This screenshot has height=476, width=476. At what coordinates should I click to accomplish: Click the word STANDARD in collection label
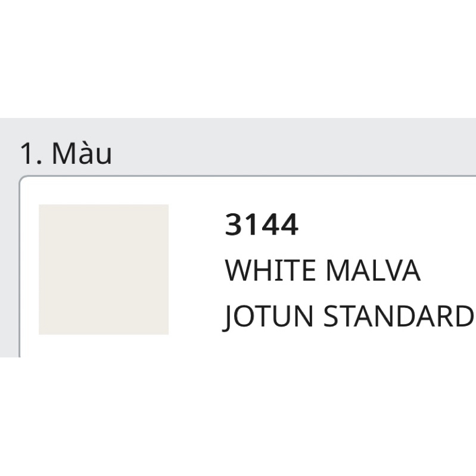[x=398, y=316]
